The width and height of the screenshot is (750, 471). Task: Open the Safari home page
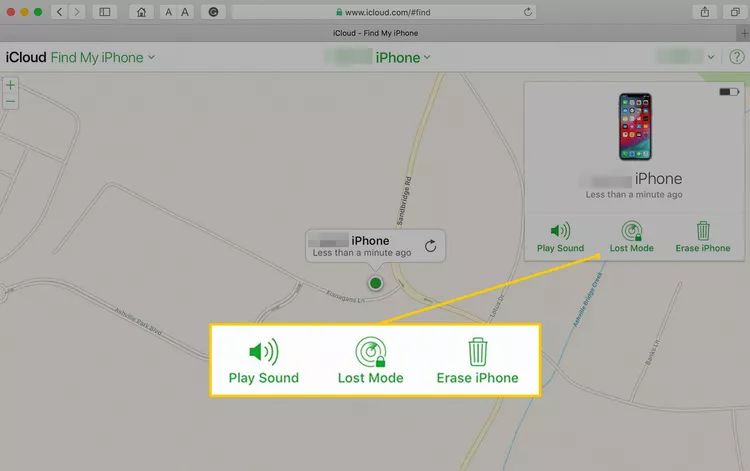click(x=141, y=12)
